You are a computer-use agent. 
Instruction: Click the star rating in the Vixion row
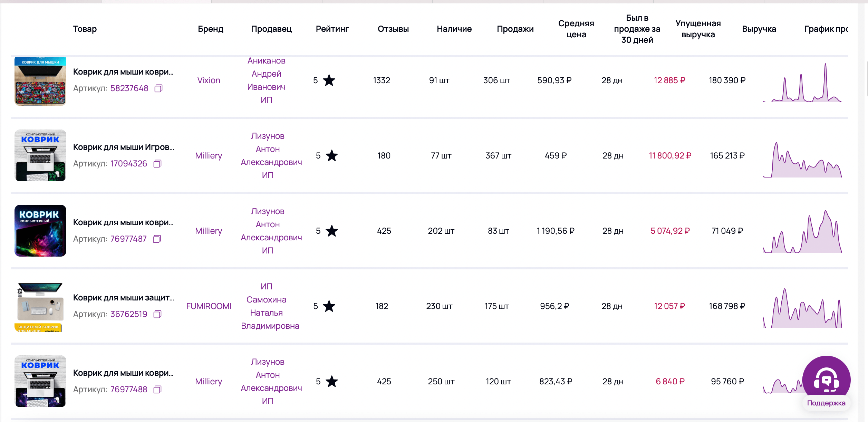point(329,80)
